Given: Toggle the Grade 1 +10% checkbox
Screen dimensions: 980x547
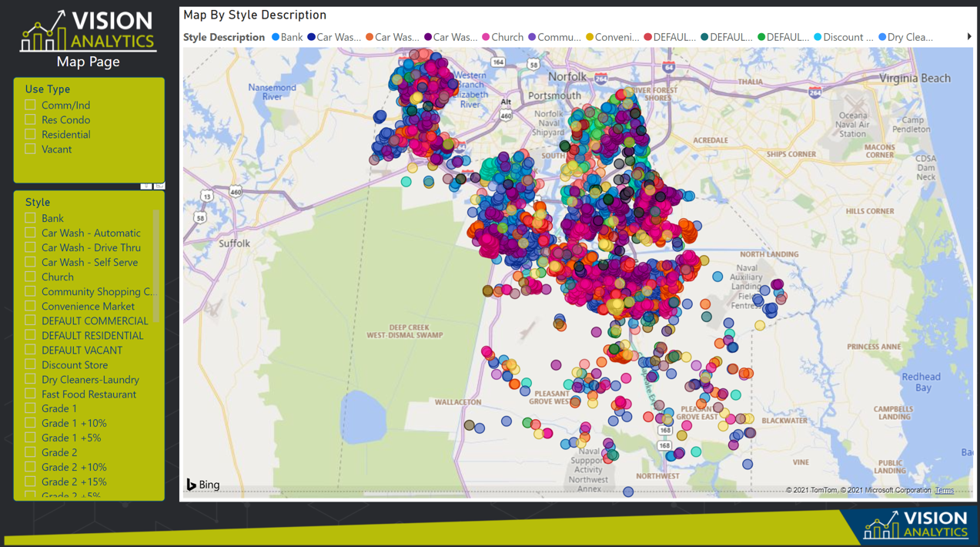Looking at the screenshot, I should pos(30,423).
